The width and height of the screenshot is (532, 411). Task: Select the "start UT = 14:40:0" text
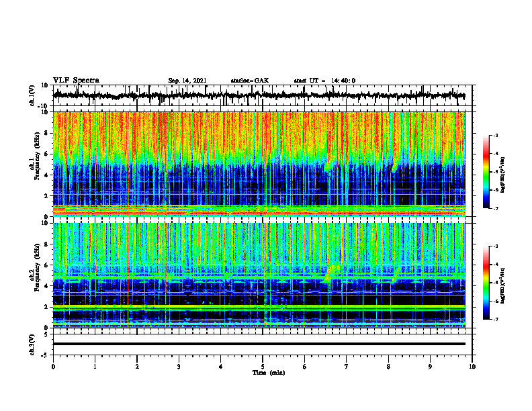[324, 81]
